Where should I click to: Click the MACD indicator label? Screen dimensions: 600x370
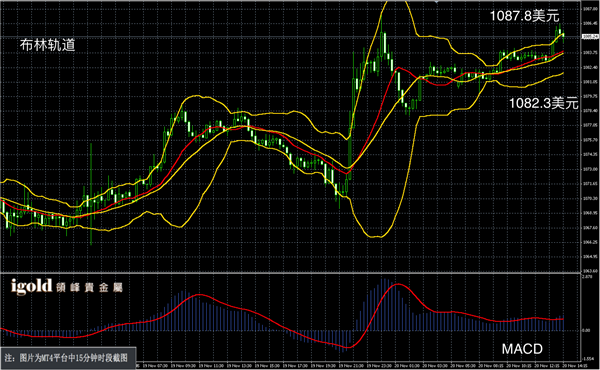click(x=522, y=349)
